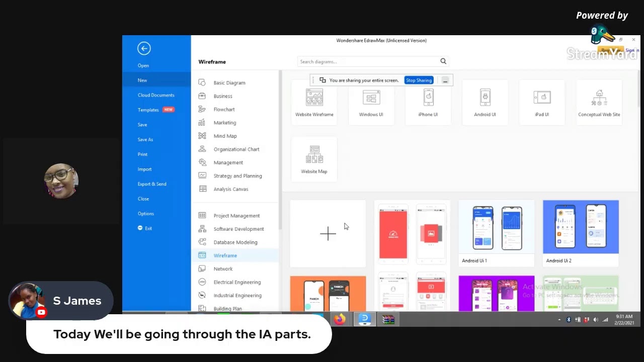Viewport: 644px width, 362px height.
Task: Click Print in the sidebar
Action: (x=143, y=154)
